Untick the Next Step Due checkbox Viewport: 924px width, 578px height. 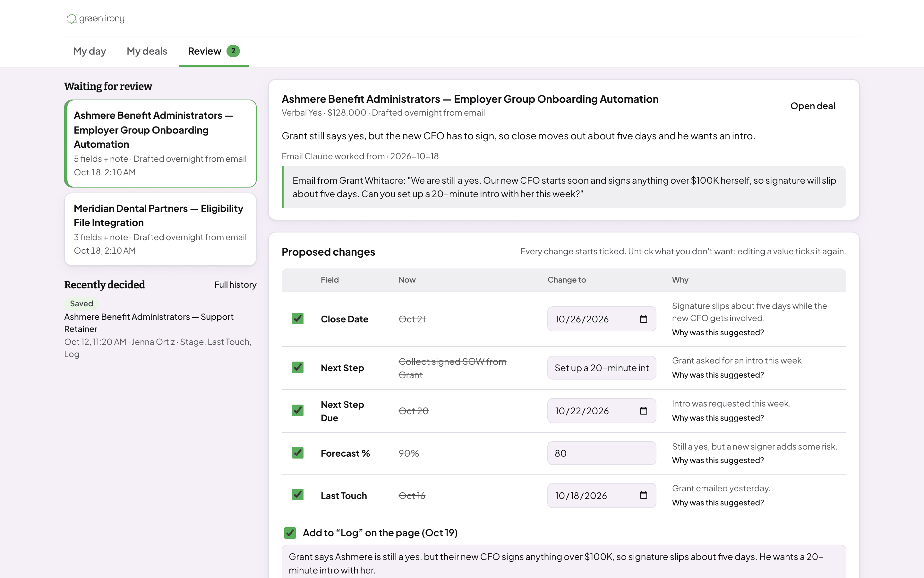coord(297,410)
